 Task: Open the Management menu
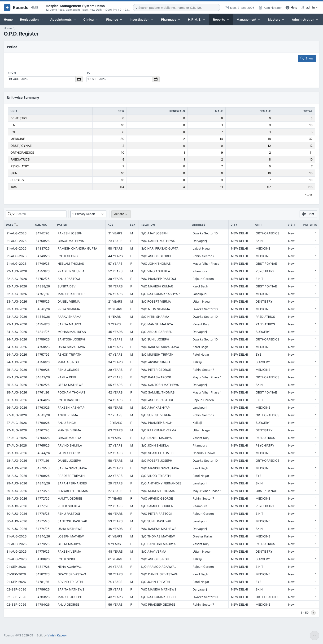tap(248, 19)
